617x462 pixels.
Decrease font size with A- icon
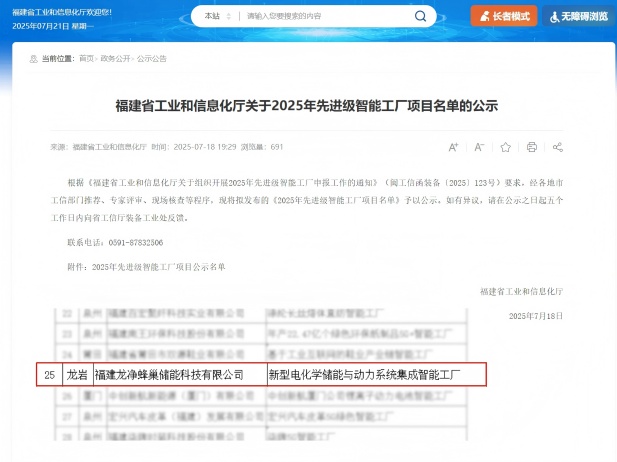click(479, 147)
